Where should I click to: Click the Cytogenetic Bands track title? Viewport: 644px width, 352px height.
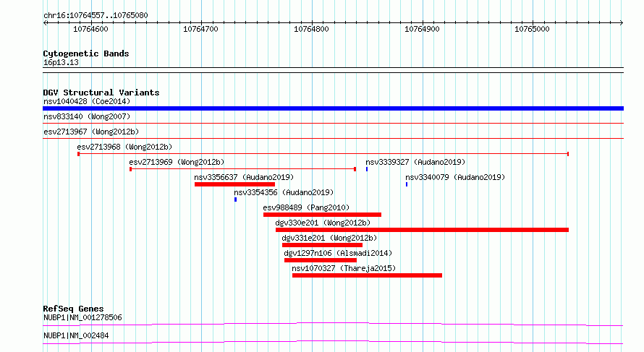pyautogui.click(x=86, y=53)
